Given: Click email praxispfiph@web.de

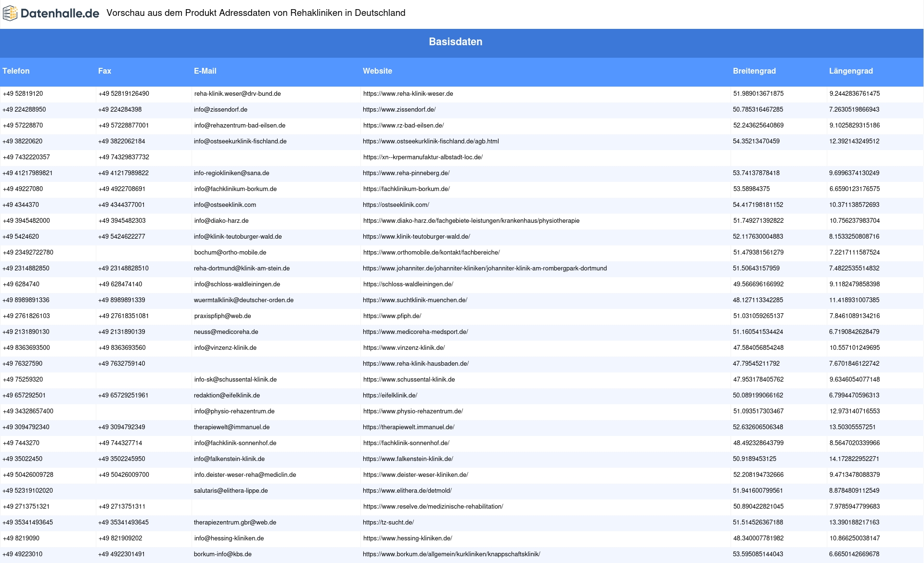Looking at the screenshot, I should 223,316.
